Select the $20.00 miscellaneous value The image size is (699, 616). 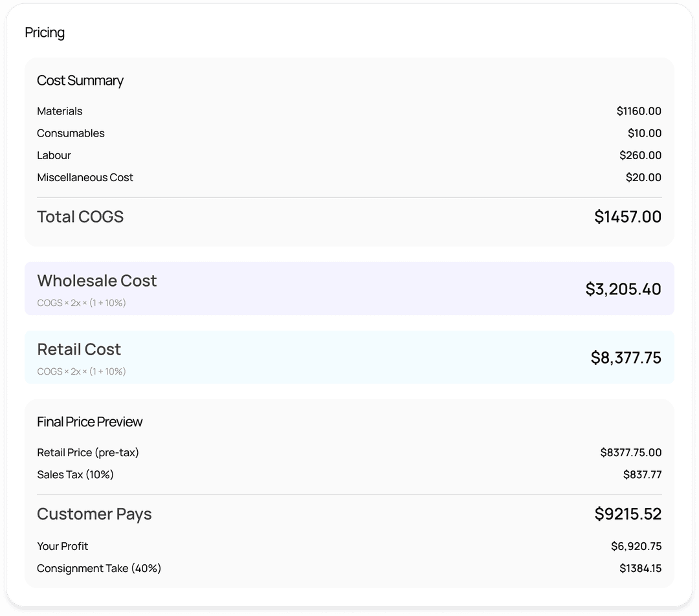[643, 177]
